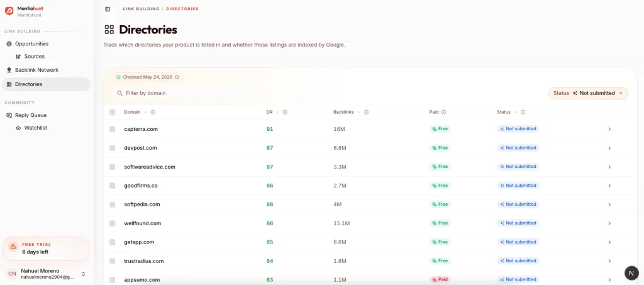Click the info icon next to Backlinks header
This screenshot has width=644, height=285.
(x=366, y=112)
